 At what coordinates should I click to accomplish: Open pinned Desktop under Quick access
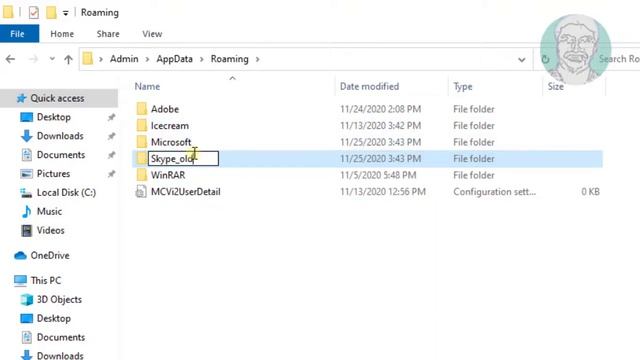[53, 117]
